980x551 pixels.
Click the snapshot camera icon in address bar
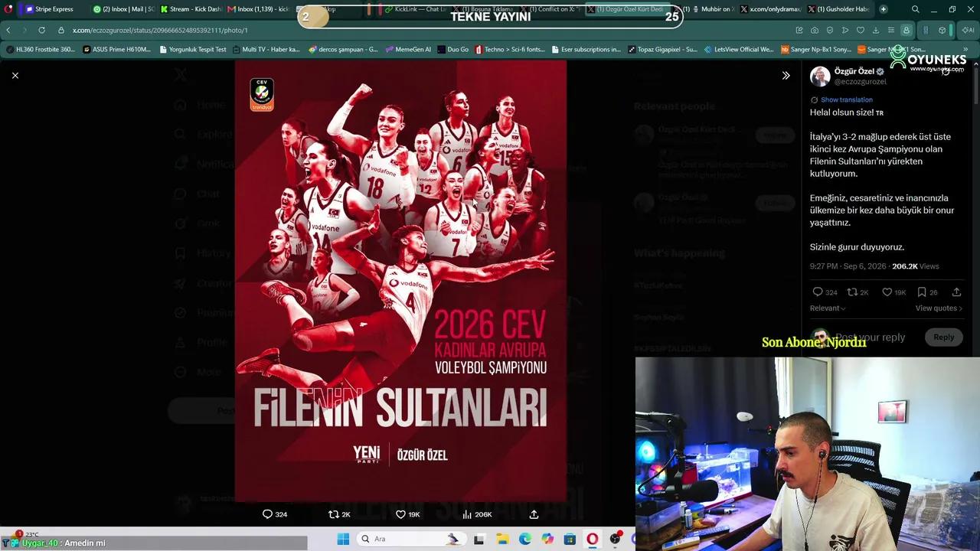pos(815,30)
